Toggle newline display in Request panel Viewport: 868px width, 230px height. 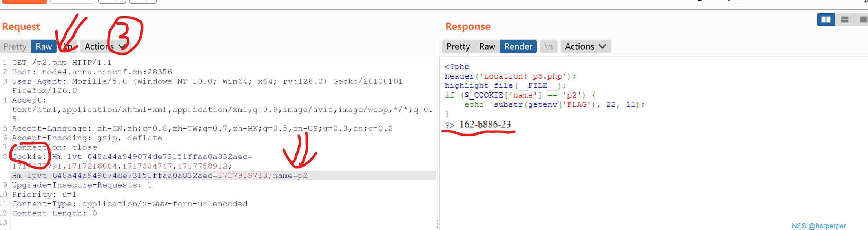(x=69, y=46)
